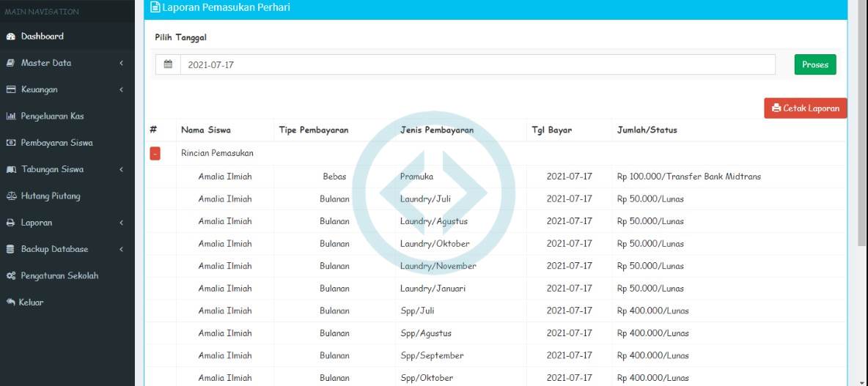
Task: Open the Laporan menu item
Action: 37,223
